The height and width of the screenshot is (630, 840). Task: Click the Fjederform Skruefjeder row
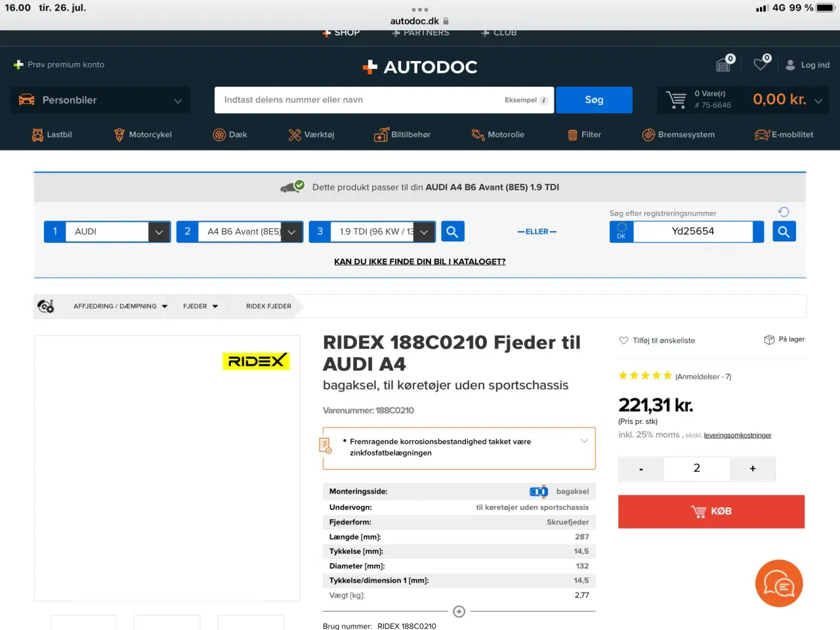[459, 522]
